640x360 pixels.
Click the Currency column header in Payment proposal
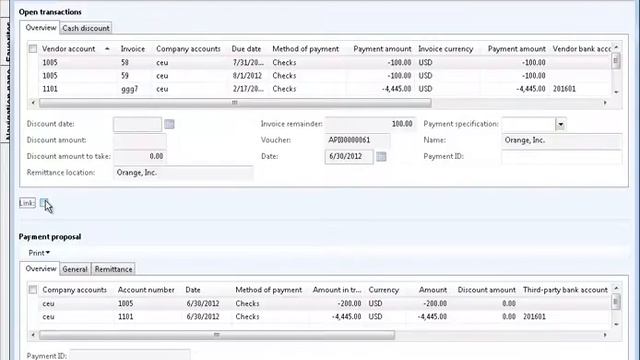(x=384, y=290)
